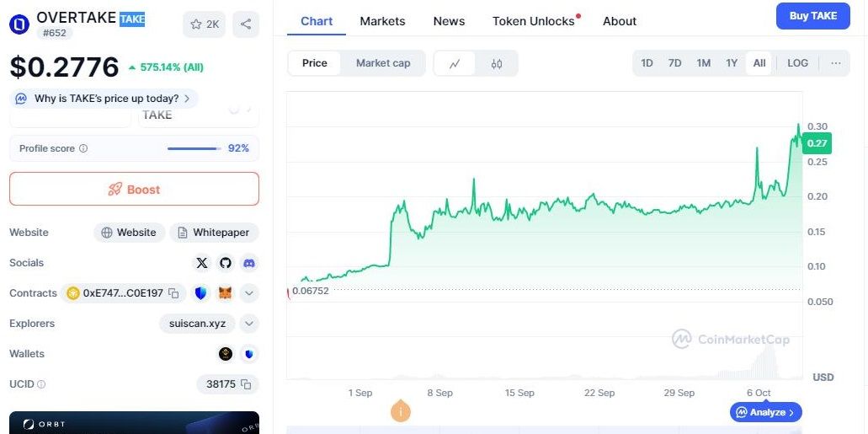The image size is (868, 434).
Task: Expand the Contracts dropdown chevron
Action: [x=249, y=293]
